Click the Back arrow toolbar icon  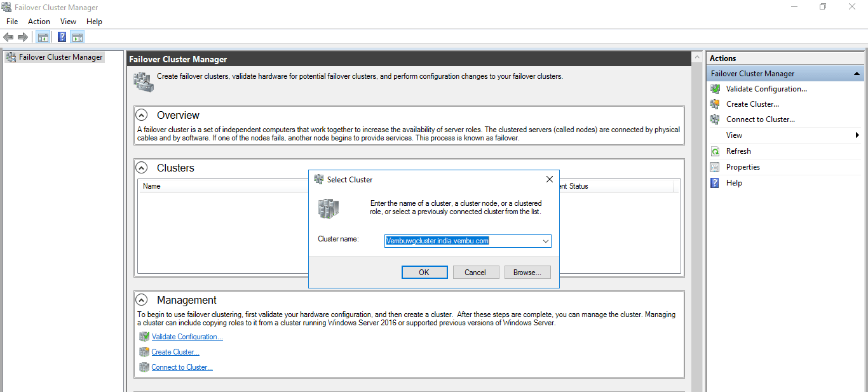click(8, 37)
